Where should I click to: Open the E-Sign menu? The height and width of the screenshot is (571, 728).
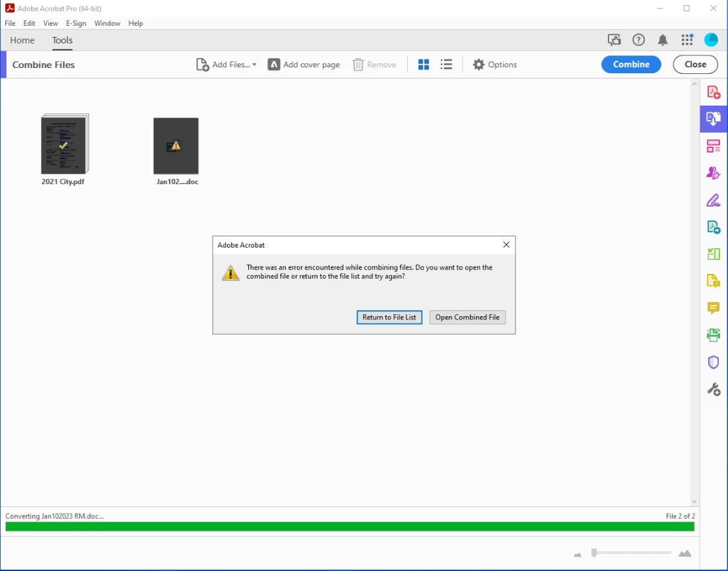pyautogui.click(x=76, y=23)
